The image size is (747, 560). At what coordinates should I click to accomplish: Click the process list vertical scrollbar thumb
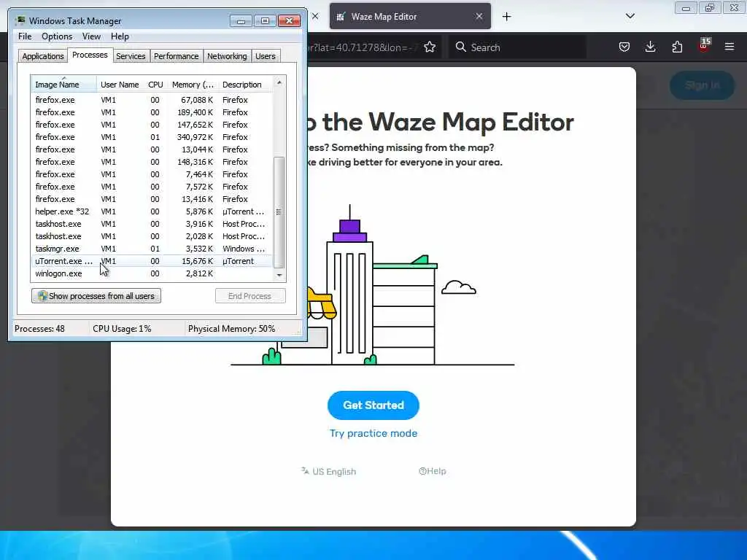[279, 212]
